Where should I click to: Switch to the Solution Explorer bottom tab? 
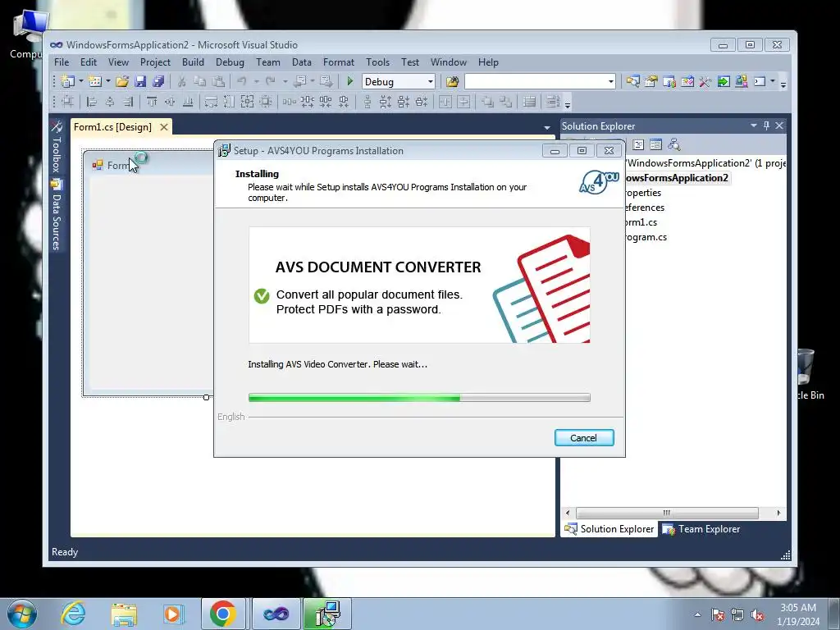(609, 529)
